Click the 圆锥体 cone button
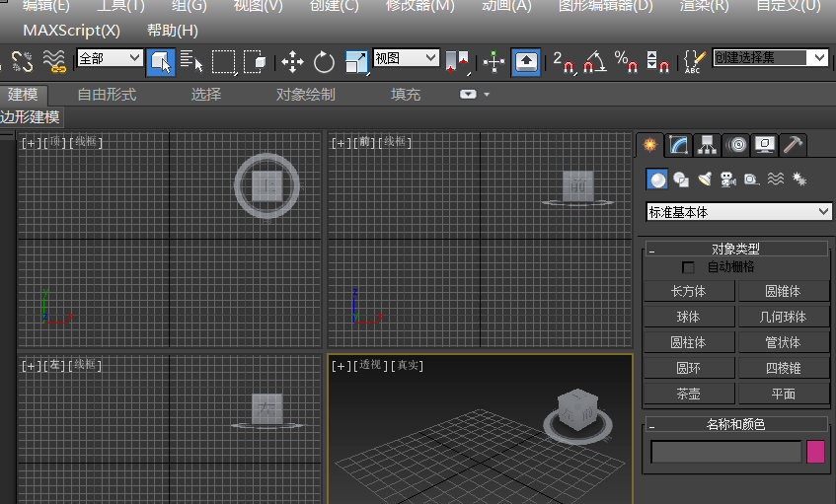836x504 pixels. click(784, 291)
